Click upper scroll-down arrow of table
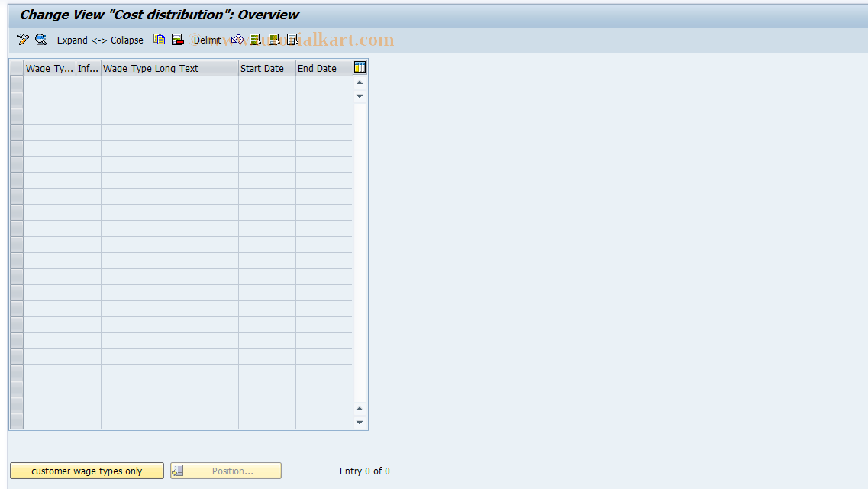 [360, 96]
